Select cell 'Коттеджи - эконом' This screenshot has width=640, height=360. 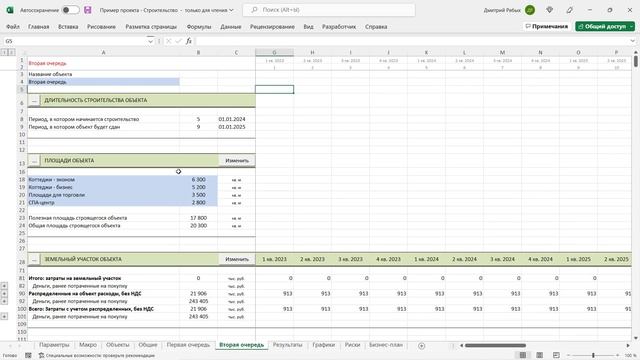coord(103,180)
